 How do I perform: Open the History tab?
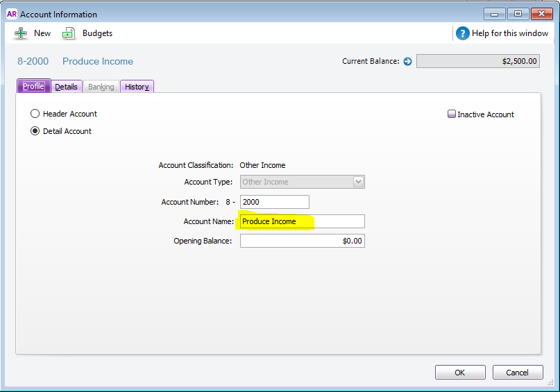(137, 87)
